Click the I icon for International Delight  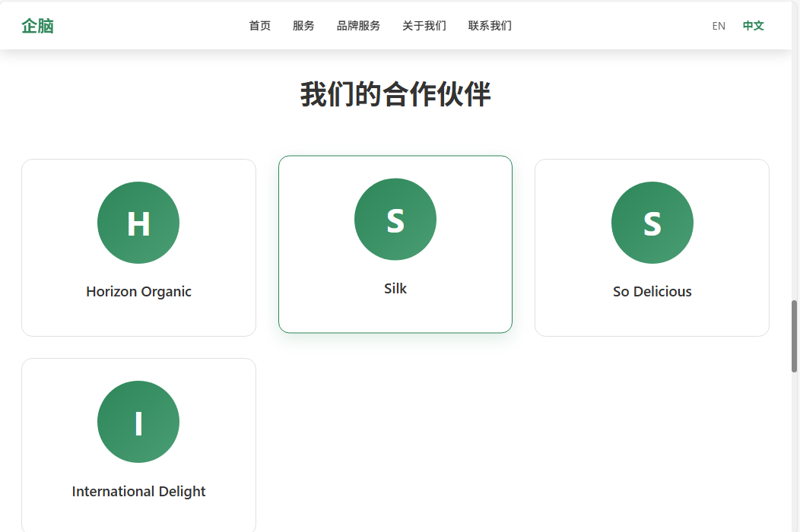click(x=138, y=422)
